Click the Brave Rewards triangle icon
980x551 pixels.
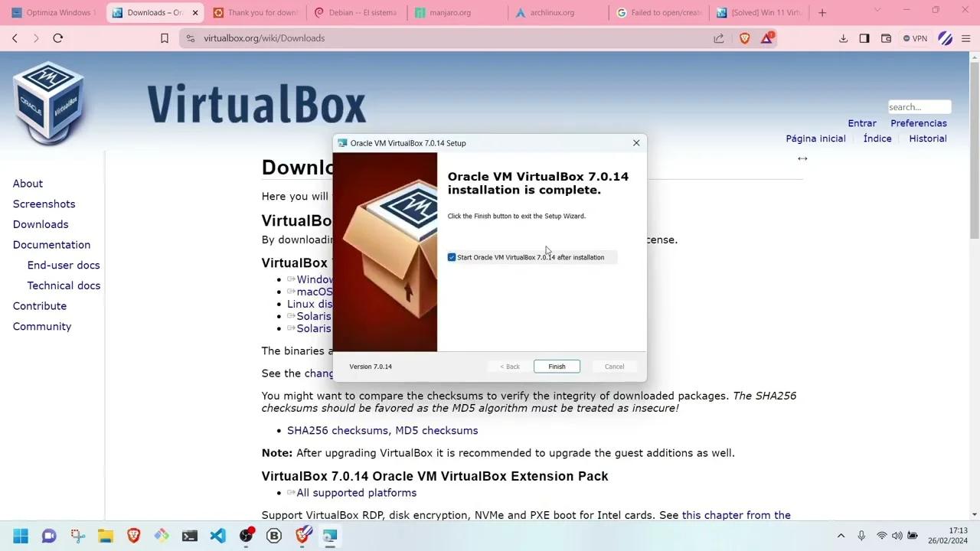click(767, 38)
